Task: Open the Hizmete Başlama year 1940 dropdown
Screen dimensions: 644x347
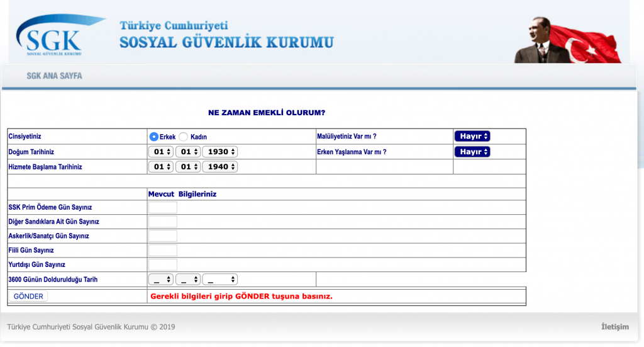Action: pos(219,166)
